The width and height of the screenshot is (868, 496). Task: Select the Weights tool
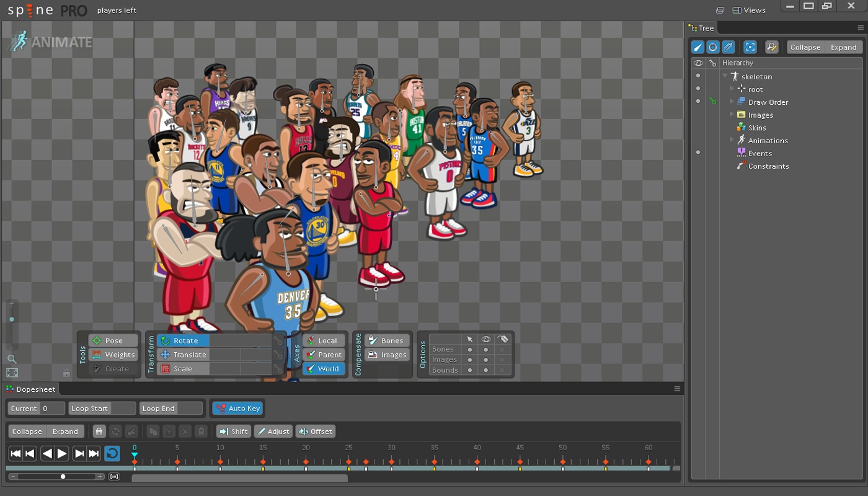tap(113, 355)
